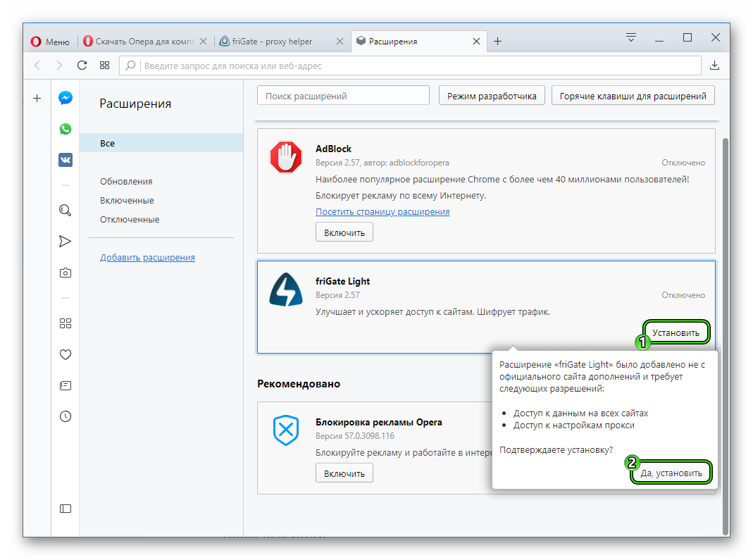This screenshot has height=560, width=753.
Task: Select the Обновления category
Action: point(126,182)
